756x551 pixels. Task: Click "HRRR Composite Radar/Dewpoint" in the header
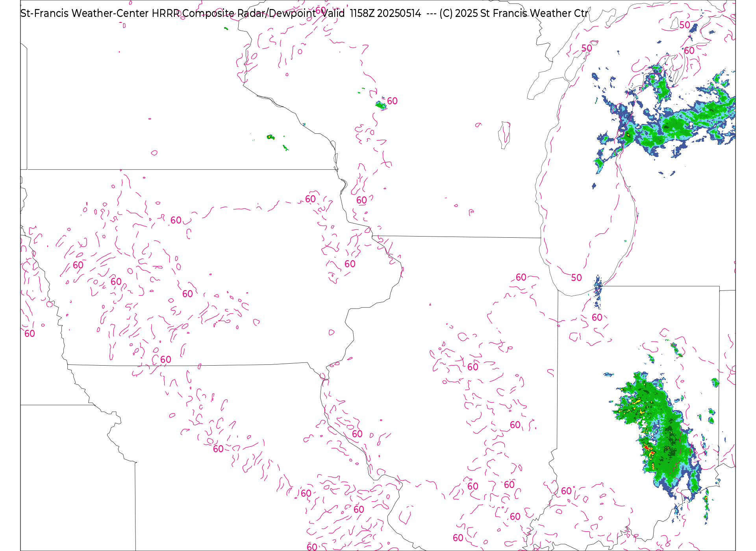(x=234, y=13)
